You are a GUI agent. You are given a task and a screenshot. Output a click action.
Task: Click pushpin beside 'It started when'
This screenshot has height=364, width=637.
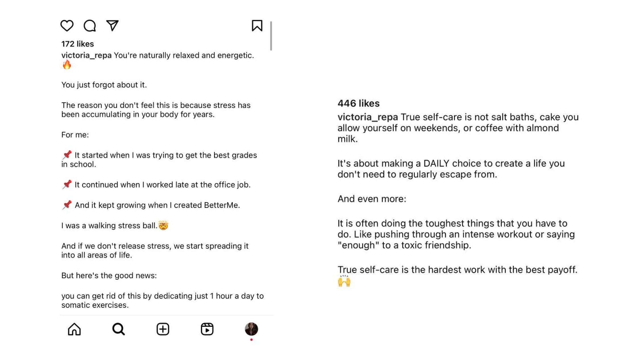(x=67, y=155)
